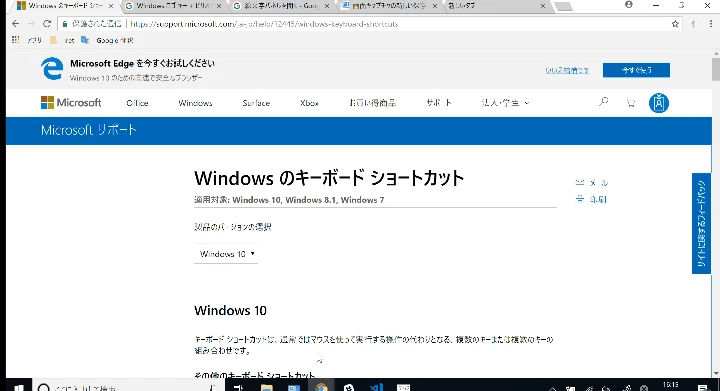Click the applies-to line Windows 10, Windows 8.1, Windows 7
The height and width of the screenshot is (391, 720).
(289, 200)
